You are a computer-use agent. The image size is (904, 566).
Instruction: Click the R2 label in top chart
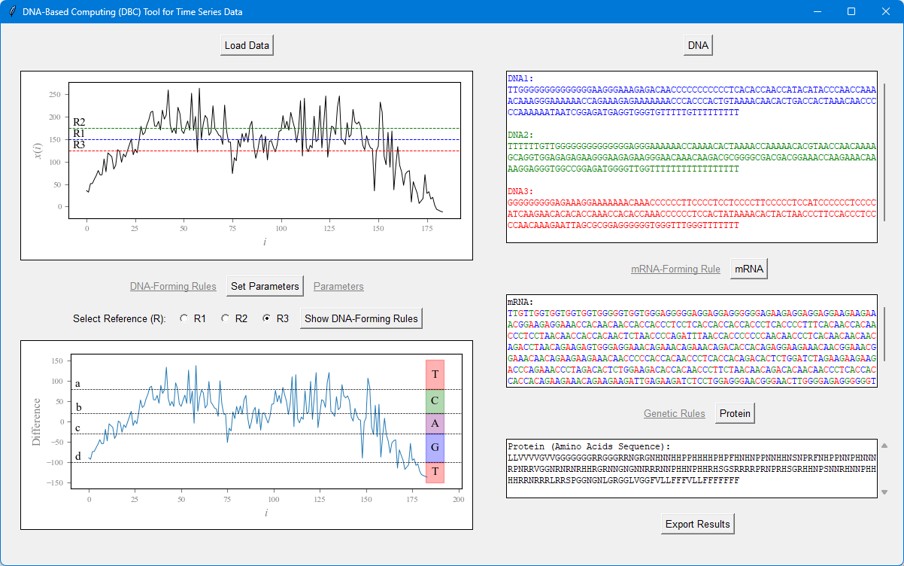79,122
